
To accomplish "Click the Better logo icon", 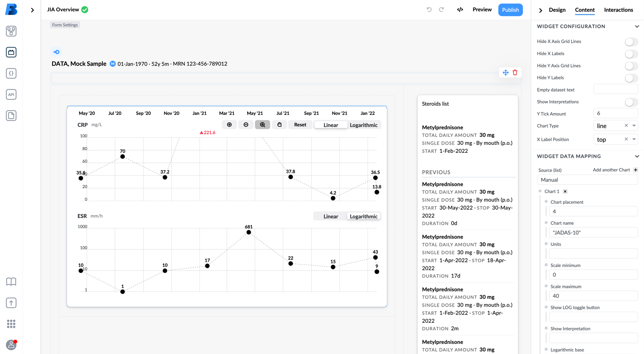I will [11, 9].
